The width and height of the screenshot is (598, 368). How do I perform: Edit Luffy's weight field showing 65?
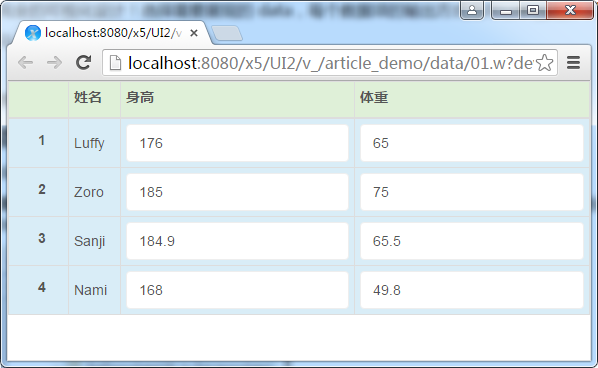[x=472, y=143]
